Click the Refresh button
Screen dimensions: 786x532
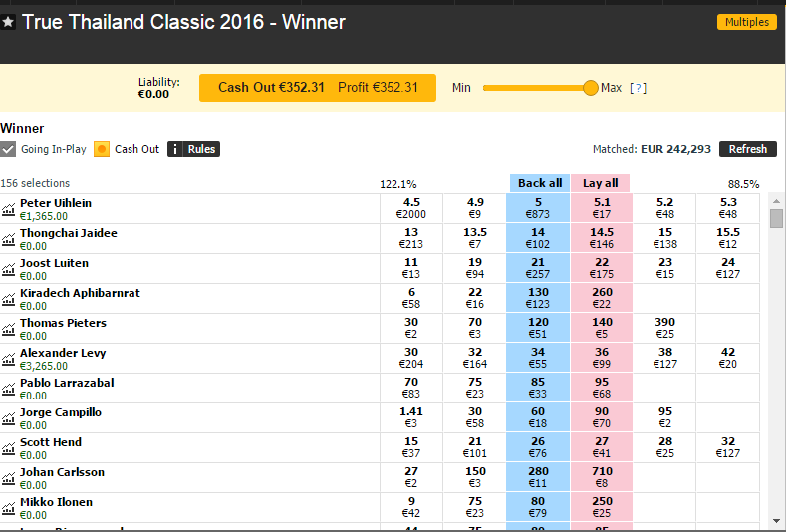[748, 149]
